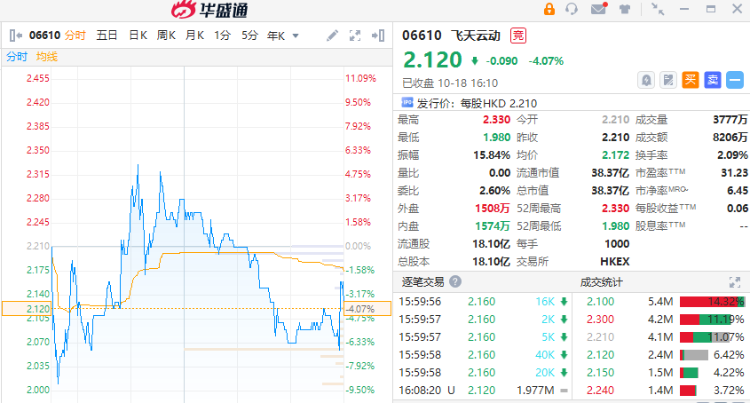
Task: Click 已收盘 10-18 16:10 status
Action: click(450, 83)
